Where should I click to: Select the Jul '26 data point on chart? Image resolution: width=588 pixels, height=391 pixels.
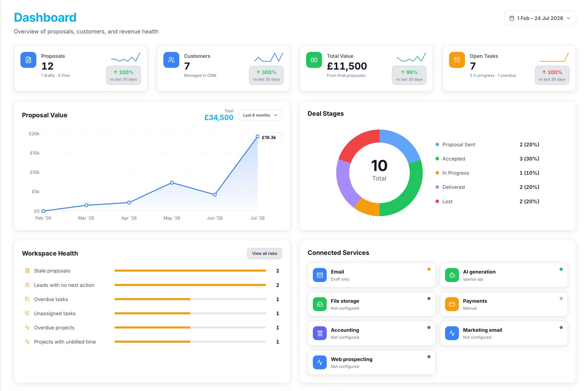pyautogui.click(x=257, y=137)
